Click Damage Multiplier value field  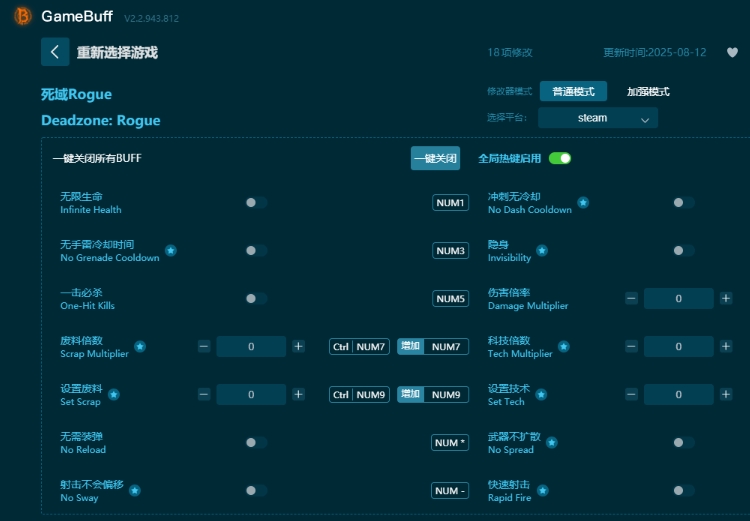679,299
